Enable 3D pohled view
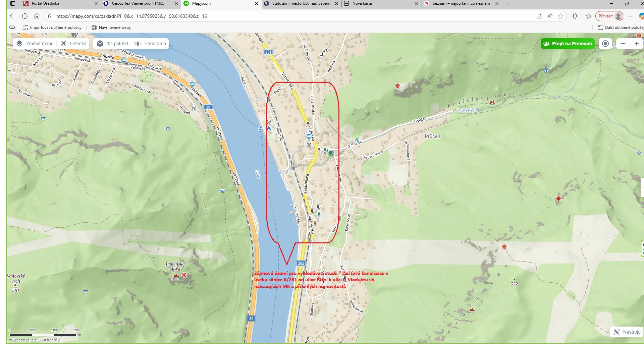Viewport: 644px width, 346px height. coord(112,44)
